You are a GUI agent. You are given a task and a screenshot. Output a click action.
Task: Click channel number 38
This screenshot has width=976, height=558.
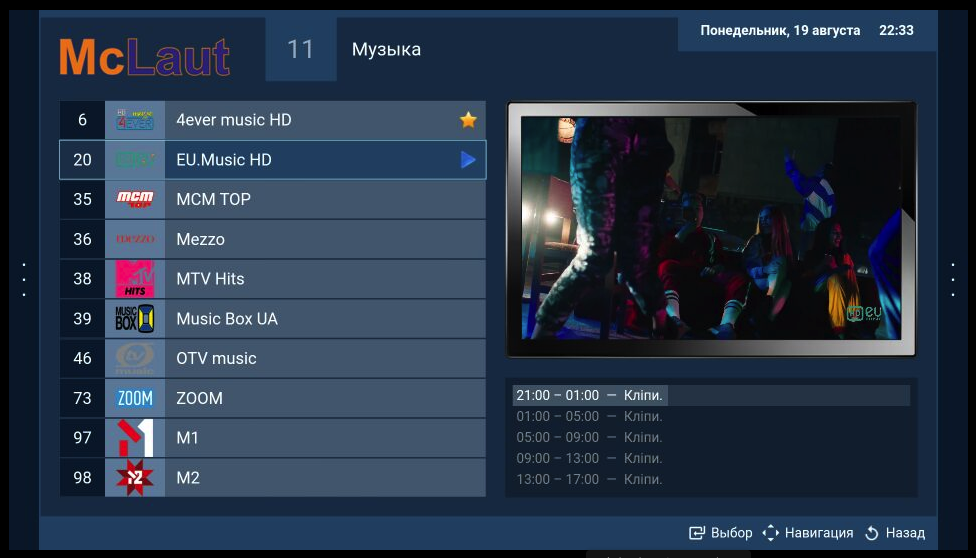point(82,278)
